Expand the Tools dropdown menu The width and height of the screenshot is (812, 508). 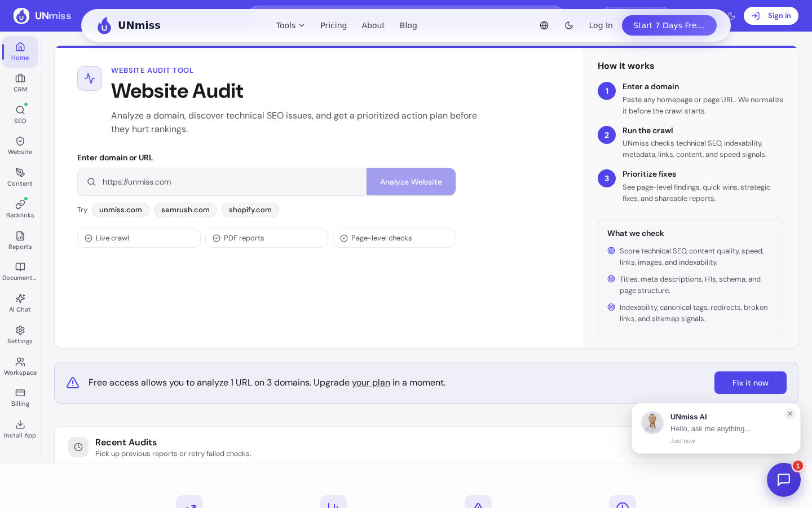290,25
